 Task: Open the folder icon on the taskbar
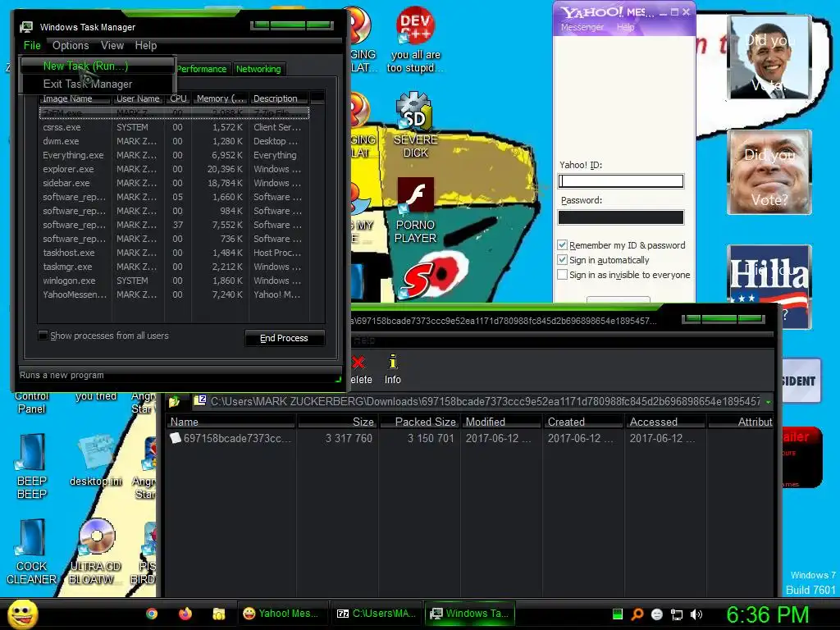click(218, 614)
